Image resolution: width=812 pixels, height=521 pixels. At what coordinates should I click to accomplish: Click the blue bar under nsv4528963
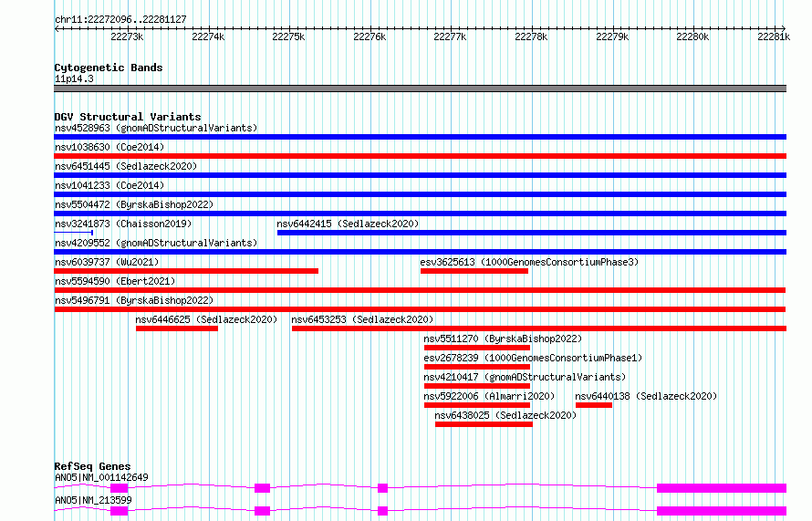(420, 137)
